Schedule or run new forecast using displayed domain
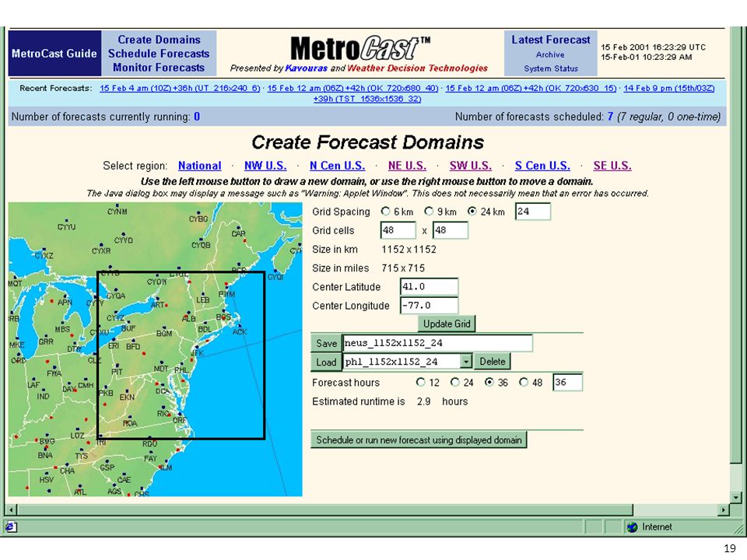 [419, 439]
